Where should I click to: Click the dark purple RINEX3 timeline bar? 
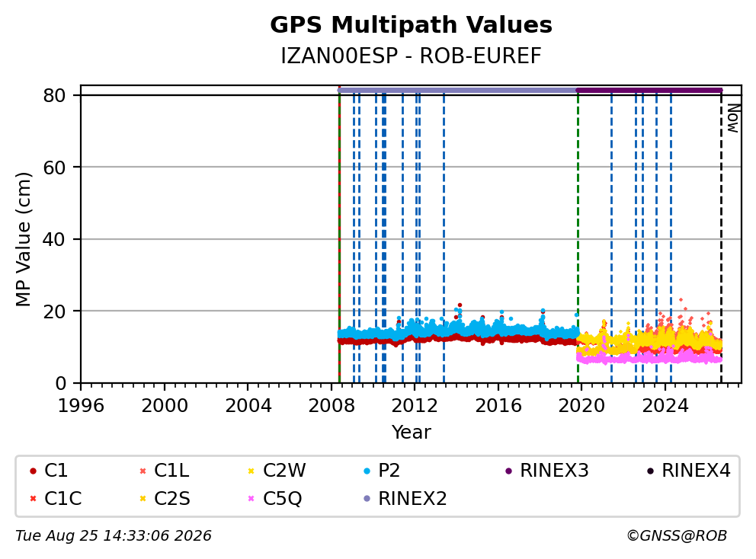click(649, 90)
